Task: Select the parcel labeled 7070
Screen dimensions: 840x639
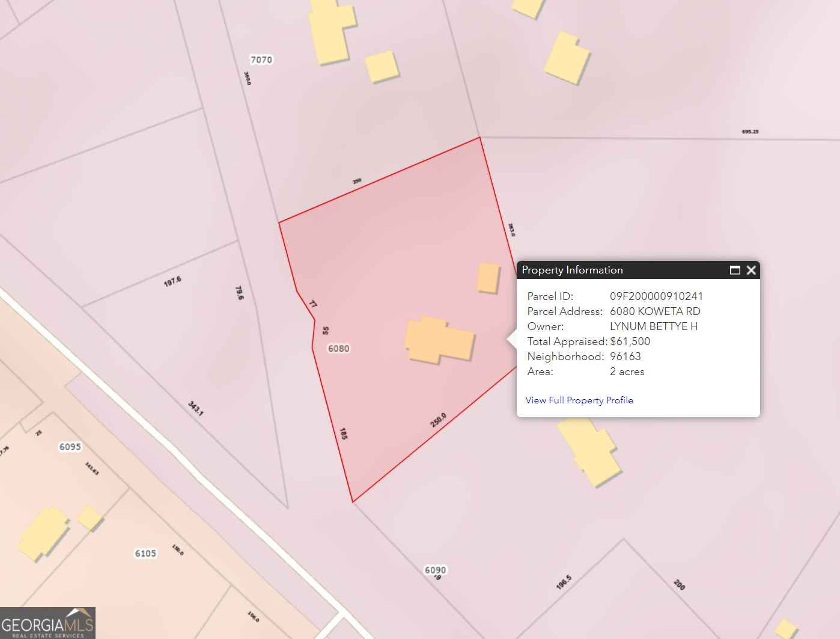Action: 261,60
